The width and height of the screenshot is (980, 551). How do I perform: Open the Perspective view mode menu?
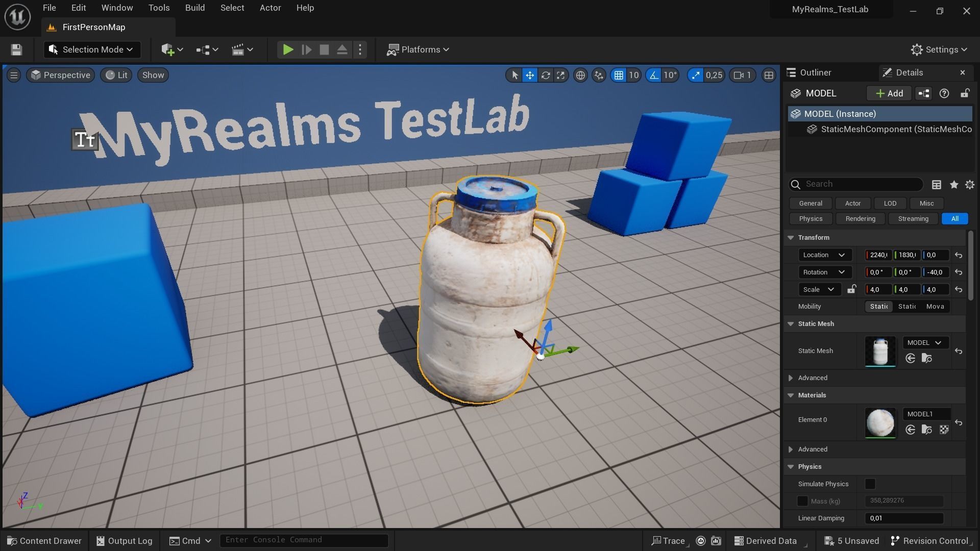click(x=61, y=75)
